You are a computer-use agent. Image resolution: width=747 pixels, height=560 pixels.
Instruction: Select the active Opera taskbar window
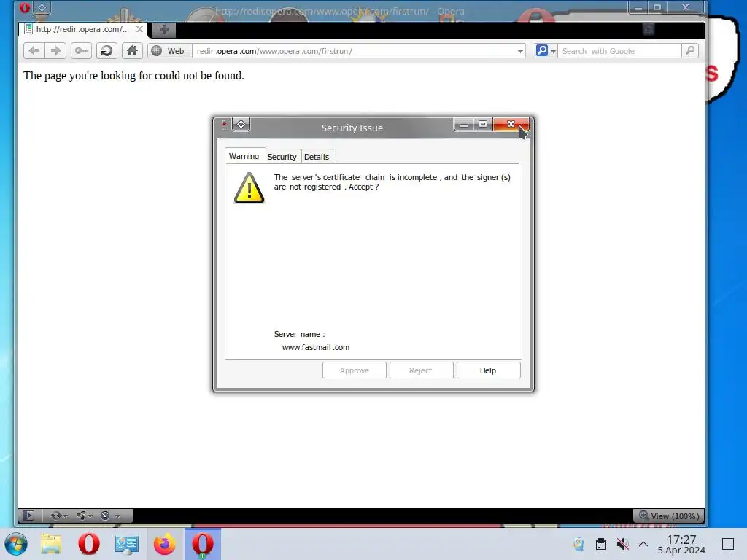[203, 544]
